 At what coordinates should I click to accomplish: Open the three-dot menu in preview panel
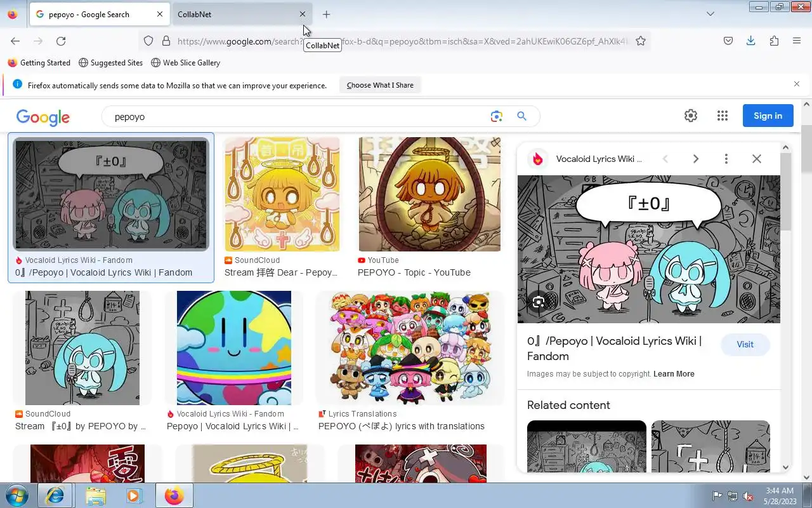tap(726, 159)
